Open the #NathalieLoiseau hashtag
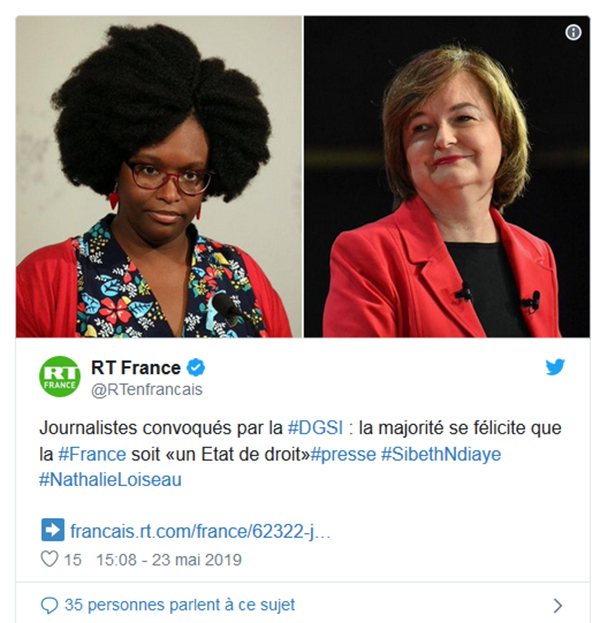 [x=110, y=480]
